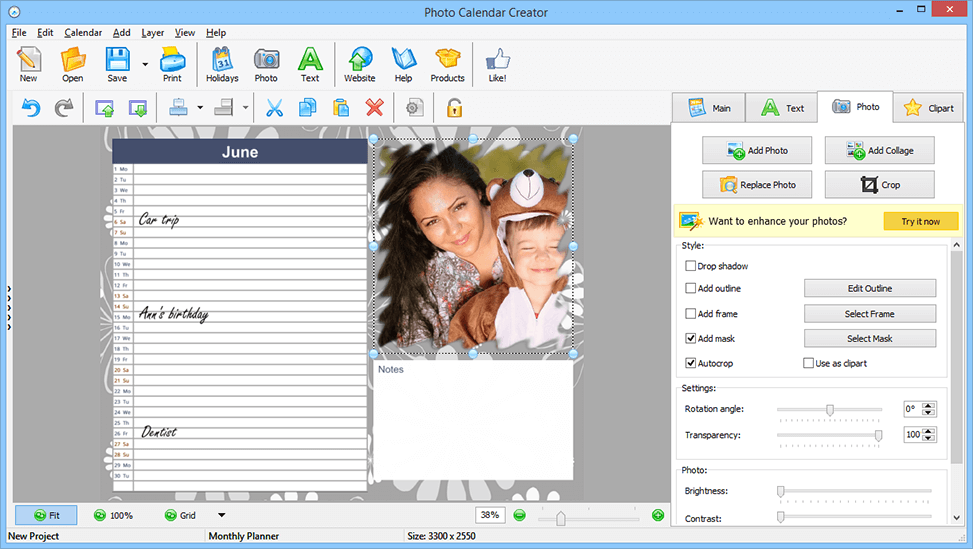Click the Add Collage button
This screenshot has height=549, width=973.
click(x=879, y=151)
